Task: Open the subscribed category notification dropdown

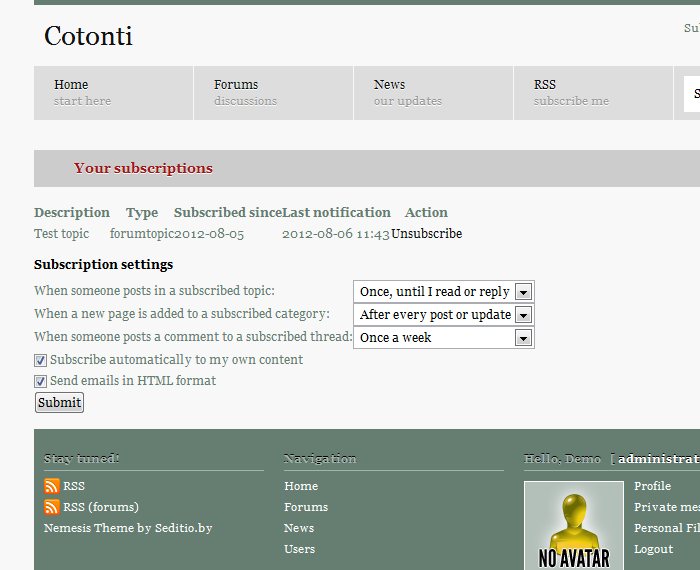Action: 444,315
